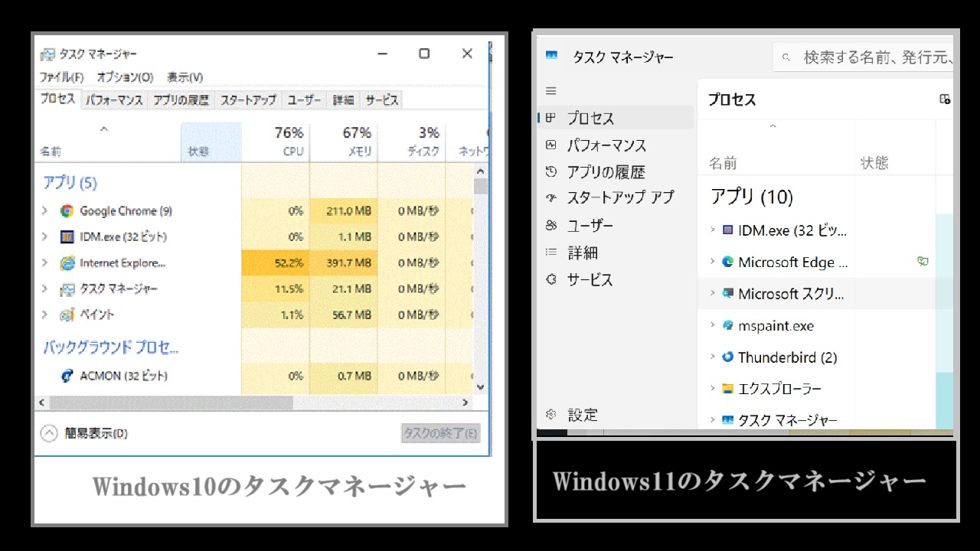The width and height of the screenshot is (980, 551).
Task: Click horizontal scrollbar thumb in Windows 10 window
Action: tap(171, 402)
